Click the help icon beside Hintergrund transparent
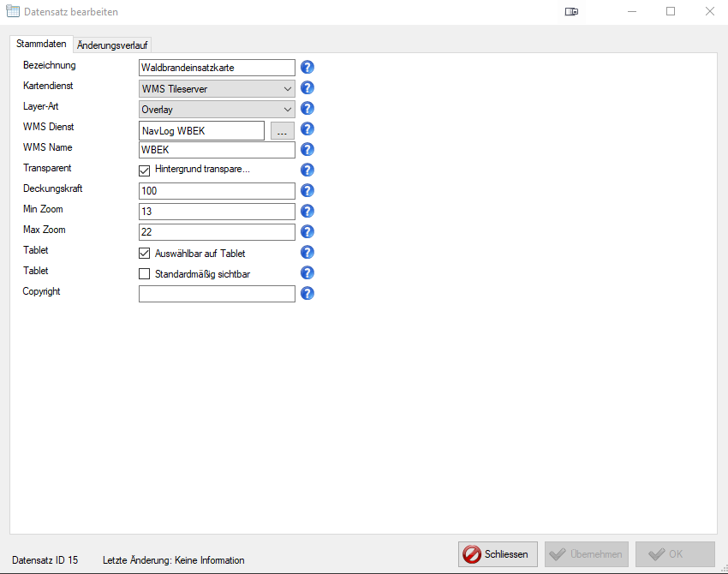 [307, 170]
